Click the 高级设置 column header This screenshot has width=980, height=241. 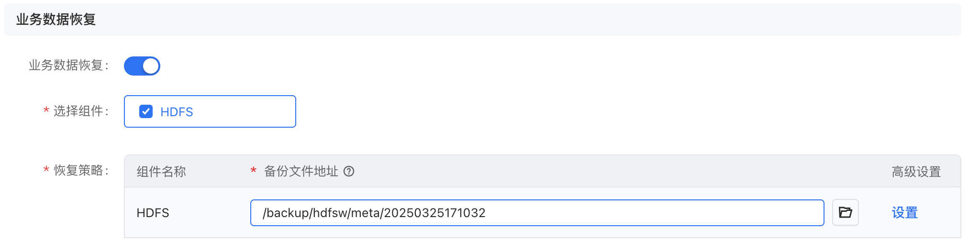(x=916, y=172)
